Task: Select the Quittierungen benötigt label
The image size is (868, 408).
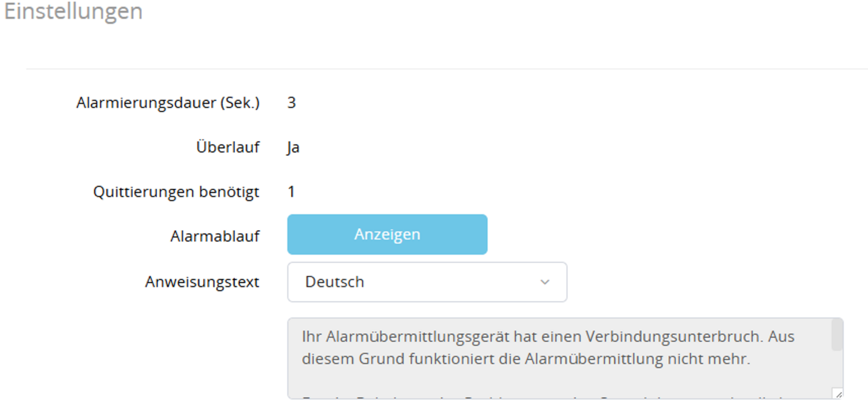Action: coord(177,192)
